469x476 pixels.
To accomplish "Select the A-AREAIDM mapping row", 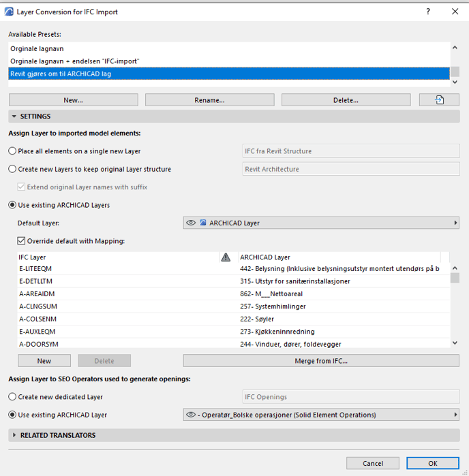I will coord(233,294).
